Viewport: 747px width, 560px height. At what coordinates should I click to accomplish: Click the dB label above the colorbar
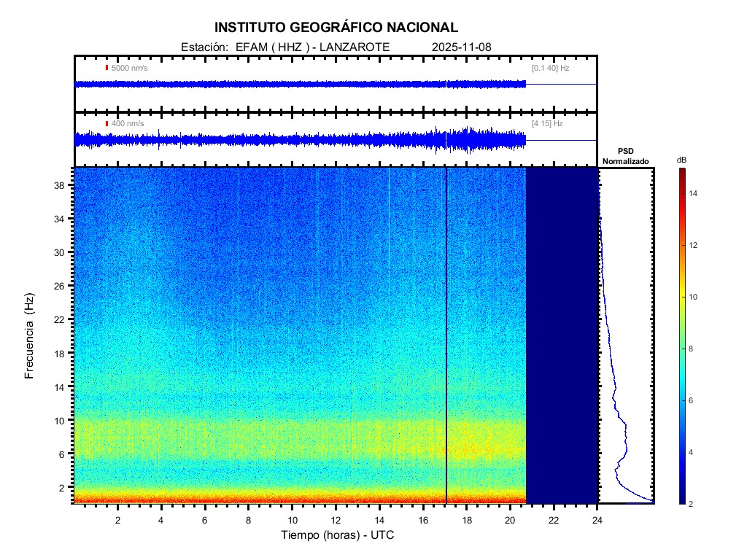681,160
